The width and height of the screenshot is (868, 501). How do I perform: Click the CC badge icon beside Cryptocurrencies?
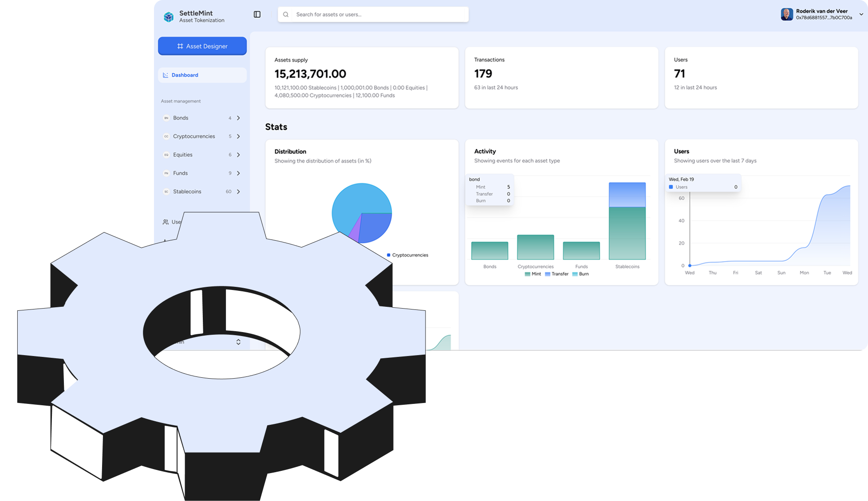point(166,136)
